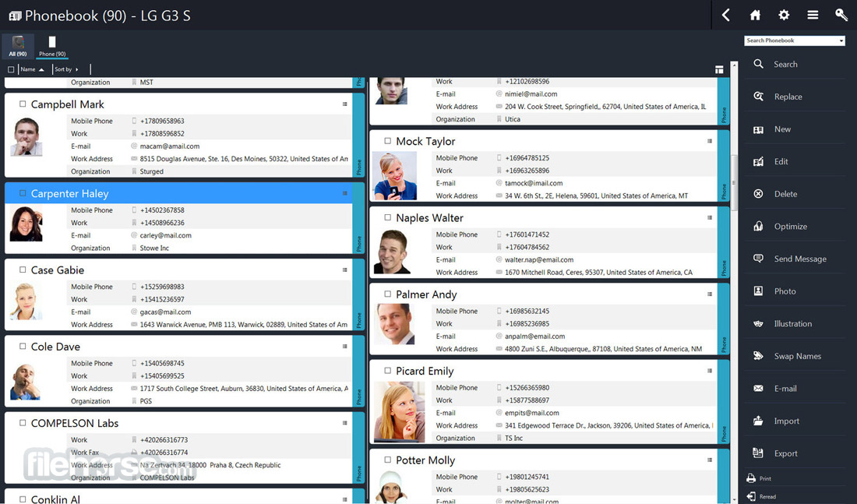Open Case Gabie contact options menu

coord(345,270)
